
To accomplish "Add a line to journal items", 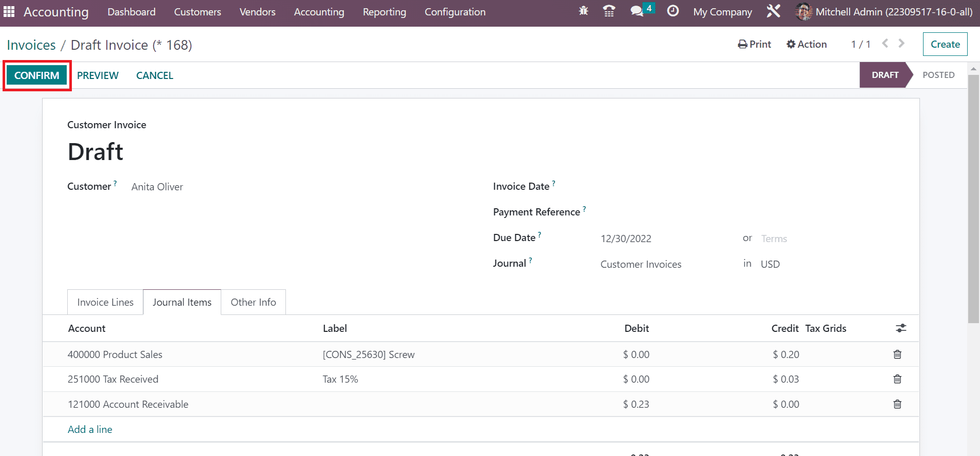I will pos(90,429).
